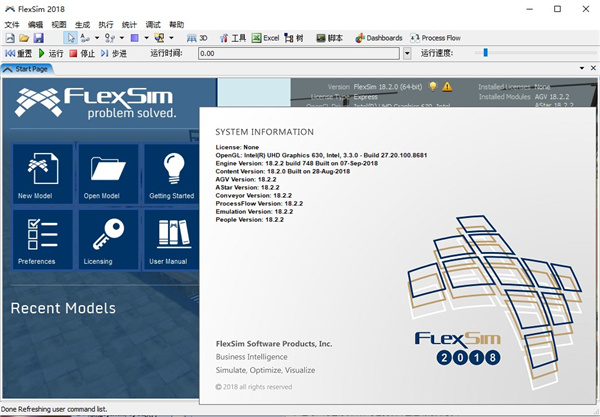Click the Dashboards toolbar button
This screenshot has height=417, width=600.
pos(378,38)
